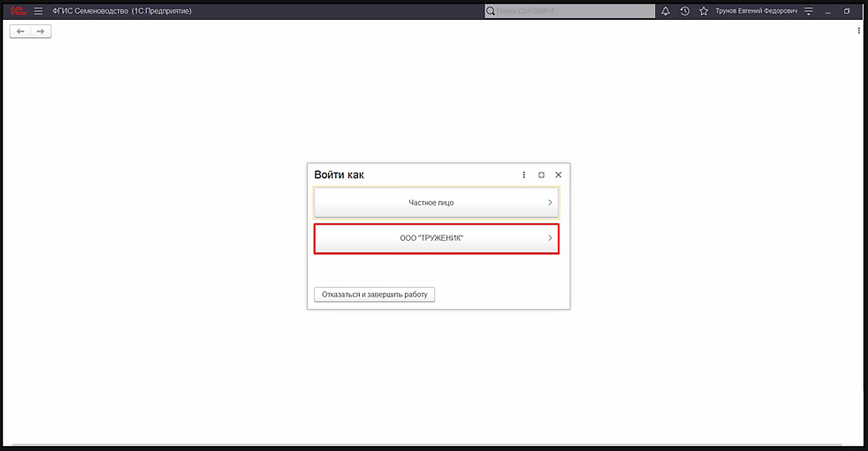This screenshot has width=868, height=451.
Task: Click the 1C logo icon
Action: 18,11
